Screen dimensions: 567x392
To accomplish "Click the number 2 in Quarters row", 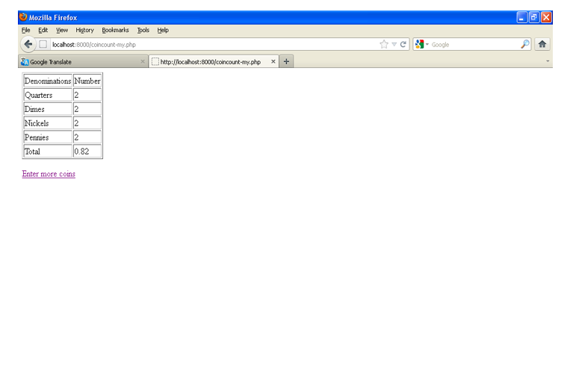I will (x=76, y=95).
